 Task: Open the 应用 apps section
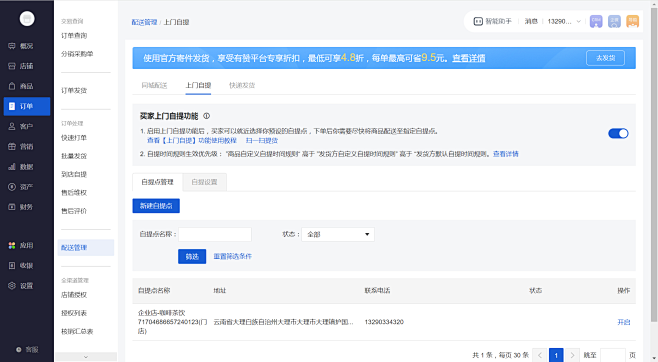(21, 245)
